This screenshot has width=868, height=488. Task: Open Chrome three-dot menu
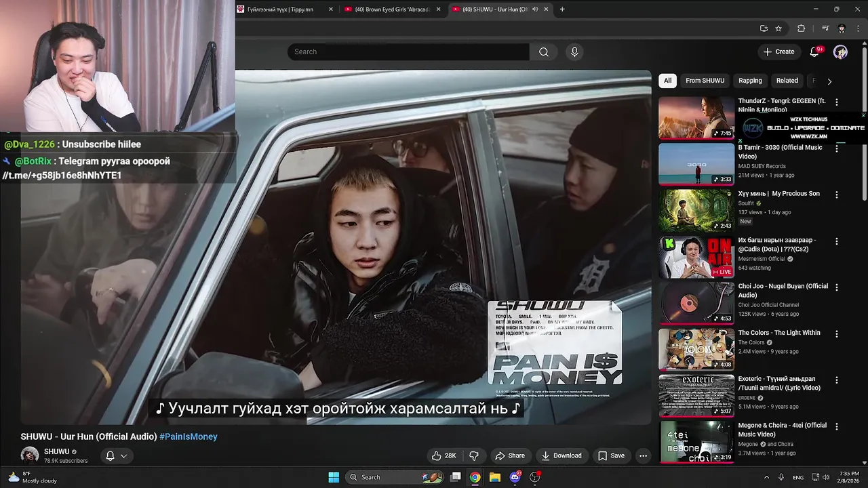858,28
